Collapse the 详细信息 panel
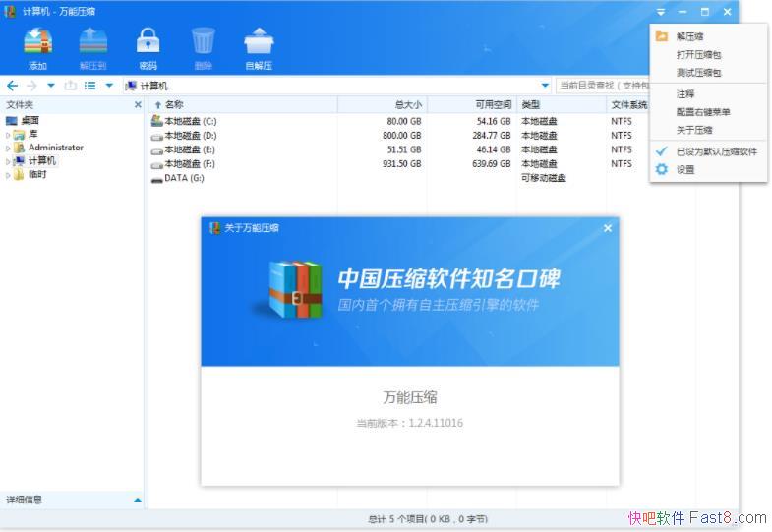Screen dimensions: 772x532 pyautogui.click(x=137, y=500)
